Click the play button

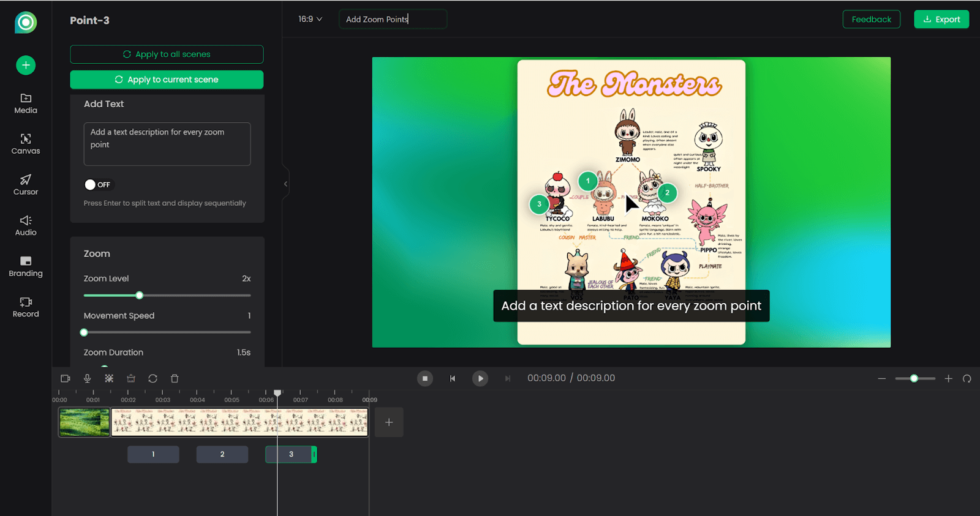(x=480, y=378)
